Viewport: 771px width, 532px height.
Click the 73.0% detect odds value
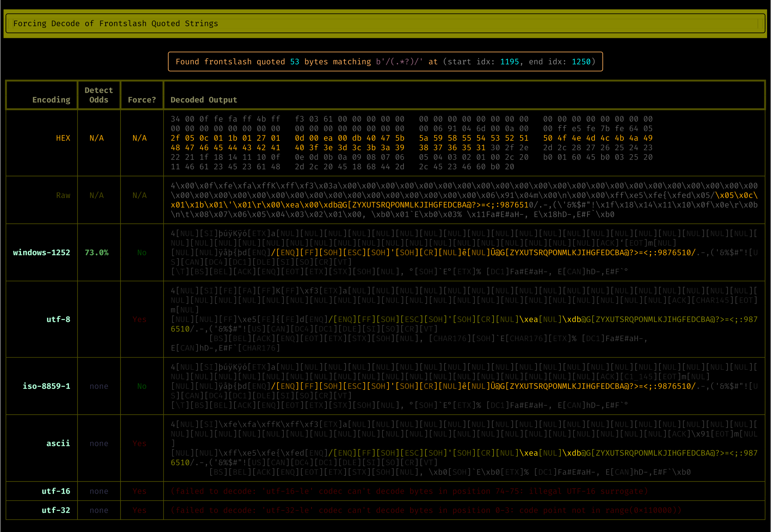[97, 252]
